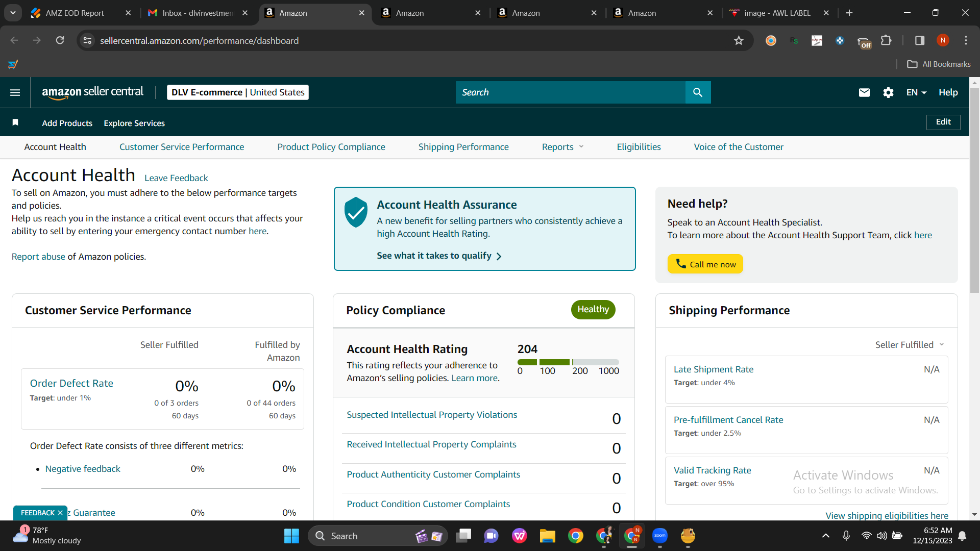Viewport: 980px width, 551px height.
Task: Open the Chrome profile N avatar
Action: pyautogui.click(x=943, y=40)
